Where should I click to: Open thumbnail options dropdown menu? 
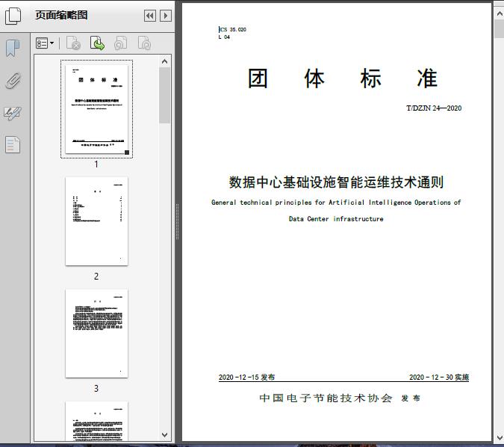click(45, 43)
